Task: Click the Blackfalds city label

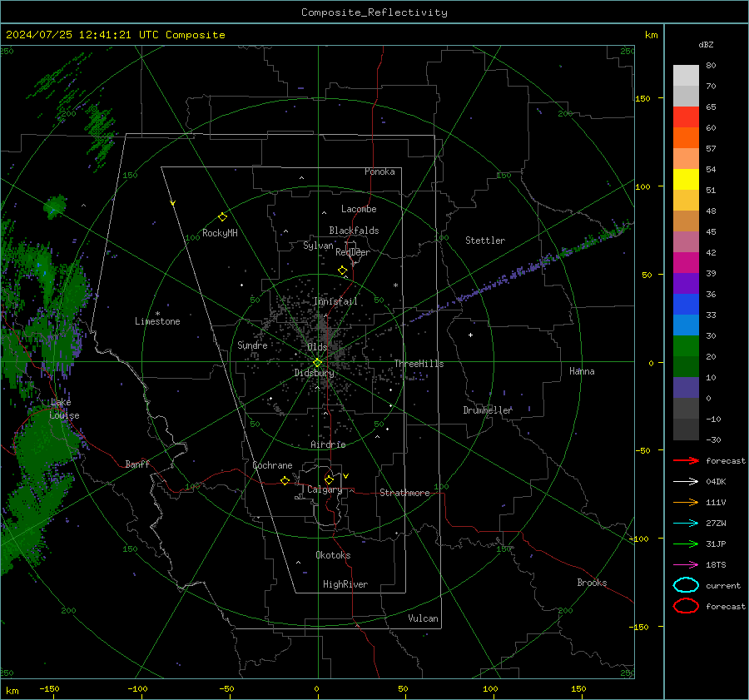Action: [354, 231]
